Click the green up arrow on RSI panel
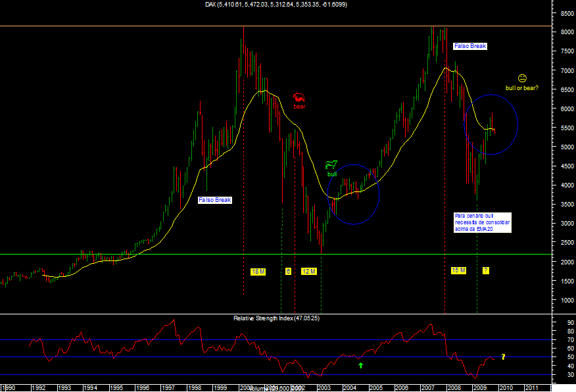576x392 pixels. (361, 365)
